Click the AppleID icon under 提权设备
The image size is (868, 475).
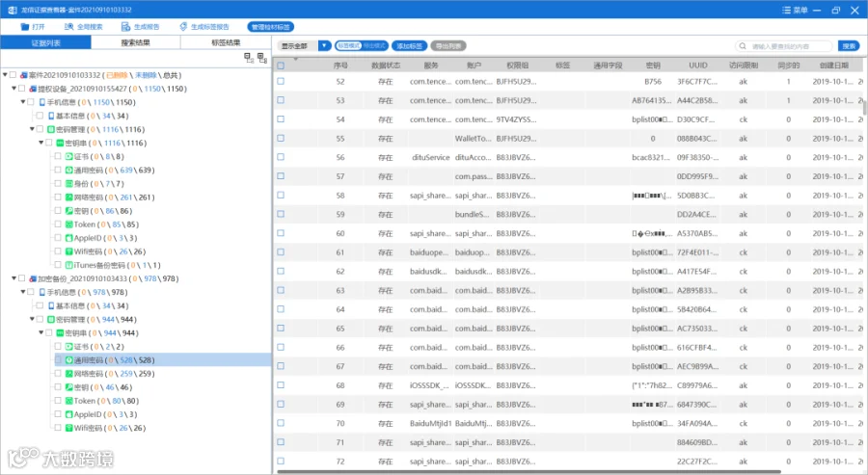point(69,238)
